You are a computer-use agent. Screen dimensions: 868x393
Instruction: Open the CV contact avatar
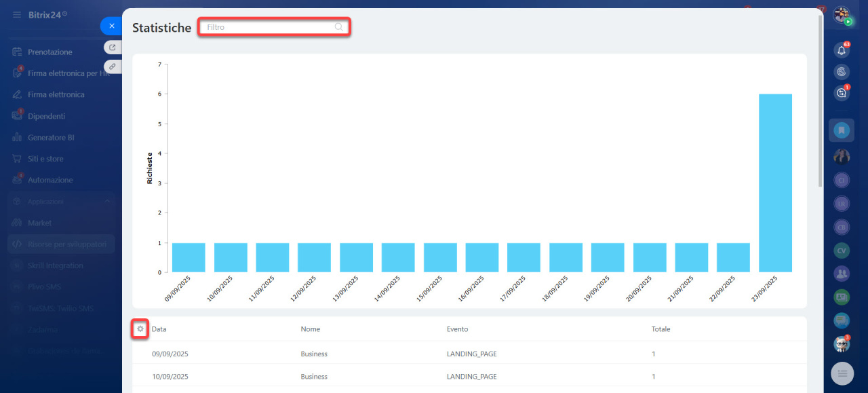click(x=842, y=250)
